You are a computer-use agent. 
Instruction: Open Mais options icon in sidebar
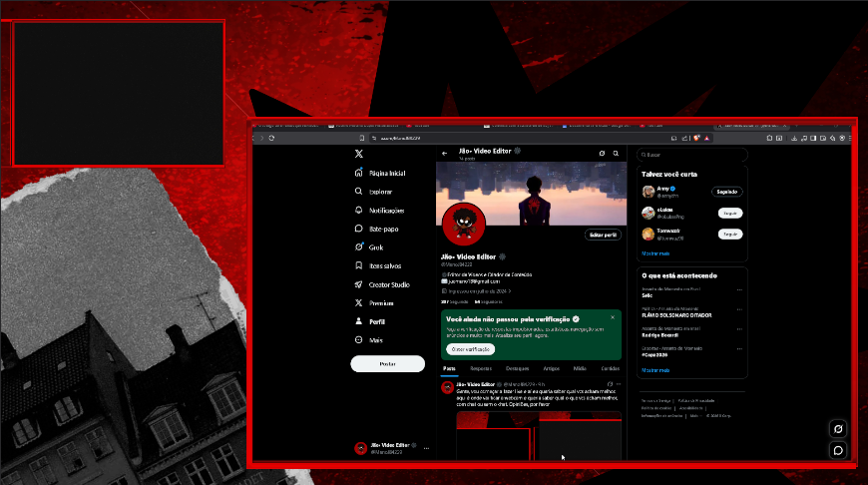coord(359,340)
